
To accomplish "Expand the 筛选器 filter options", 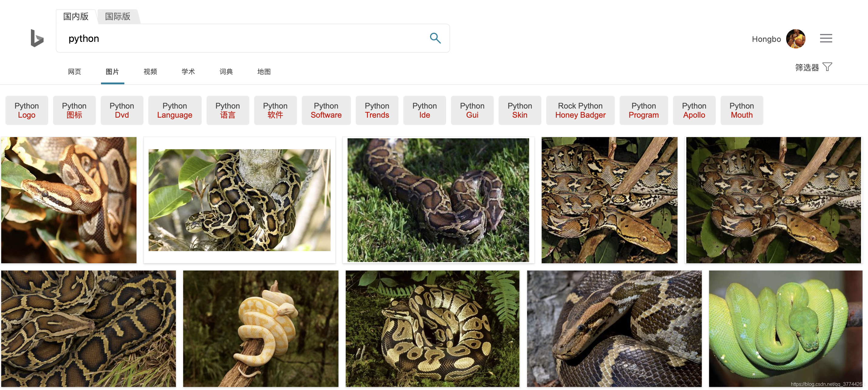I will tap(807, 67).
